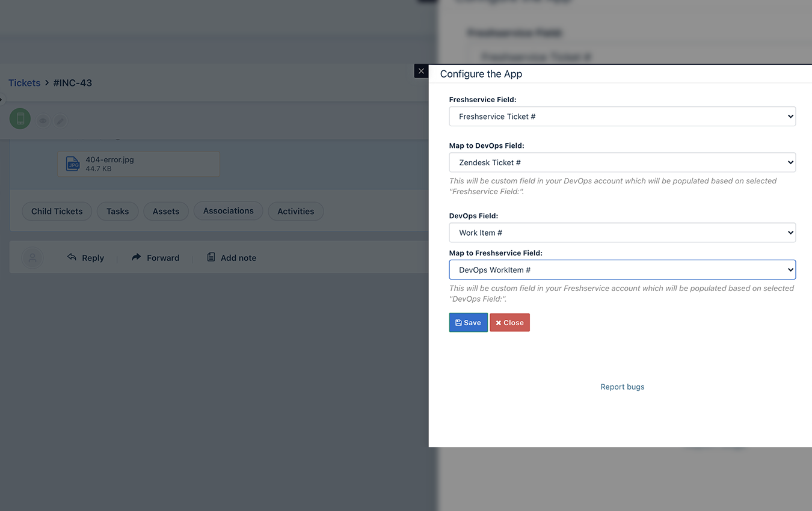Click the Reply arrow icon

point(72,257)
